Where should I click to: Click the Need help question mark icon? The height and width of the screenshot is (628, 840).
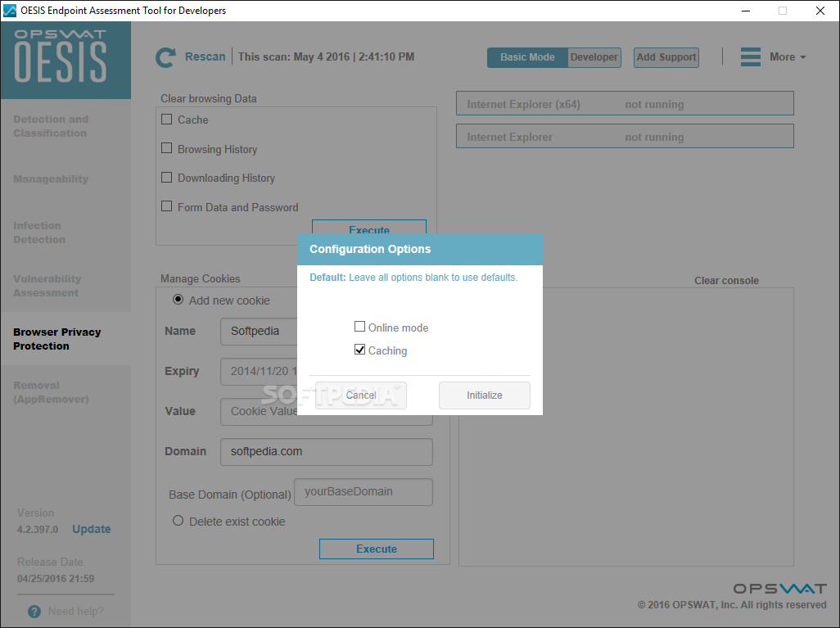click(x=34, y=612)
